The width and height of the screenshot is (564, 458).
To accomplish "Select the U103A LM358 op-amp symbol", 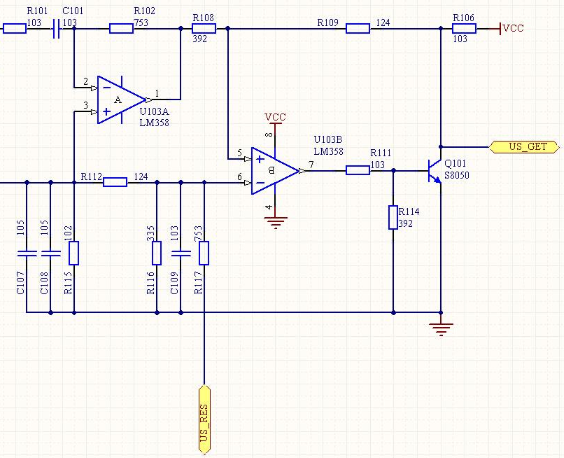I will click(x=121, y=100).
